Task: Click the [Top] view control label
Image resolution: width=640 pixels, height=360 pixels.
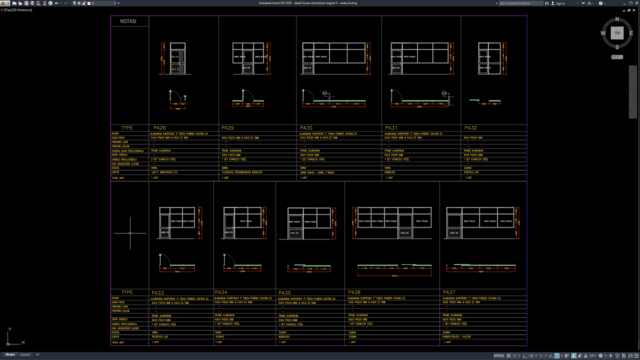Action: (8, 10)
